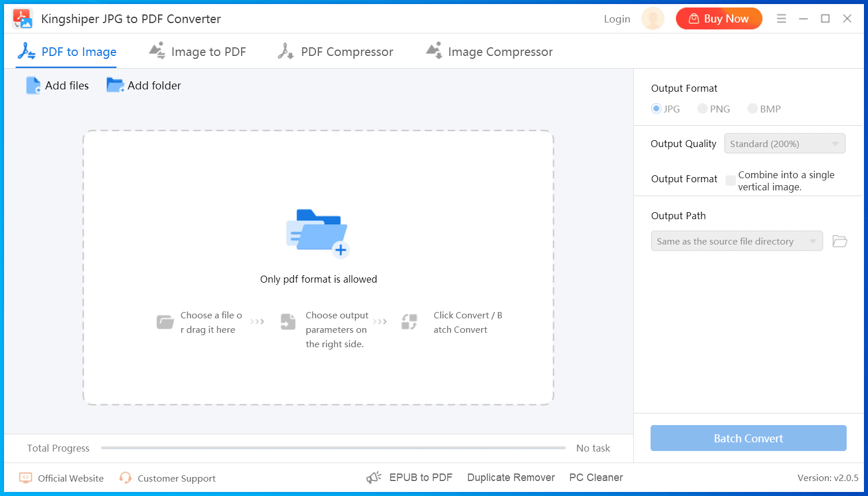This screenshot has height=496, width=868.
Task: Click the user avatar icon
Action: pyautogui.click(x=653, y=19)
